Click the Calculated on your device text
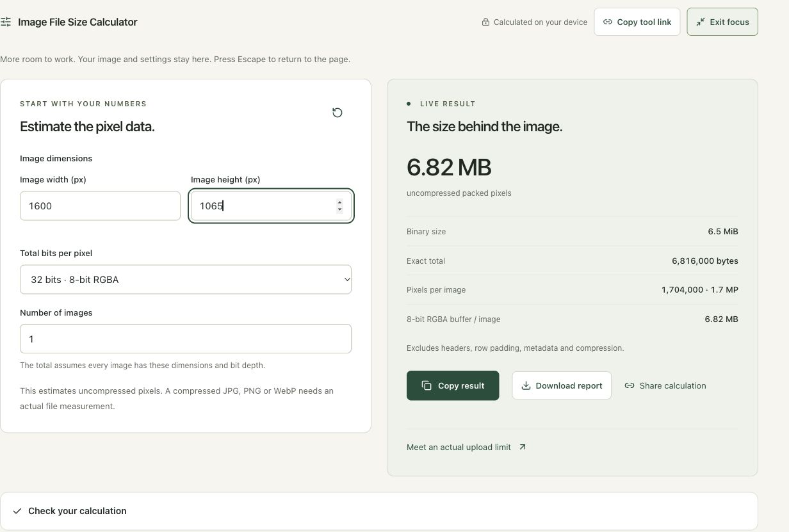The height and width of the screenshot is (532, 789). coord(541,22)
